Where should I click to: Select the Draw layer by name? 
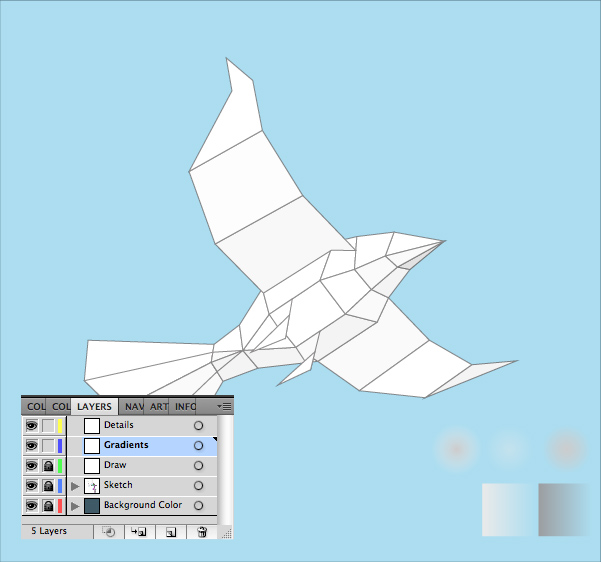pos(115,465)
